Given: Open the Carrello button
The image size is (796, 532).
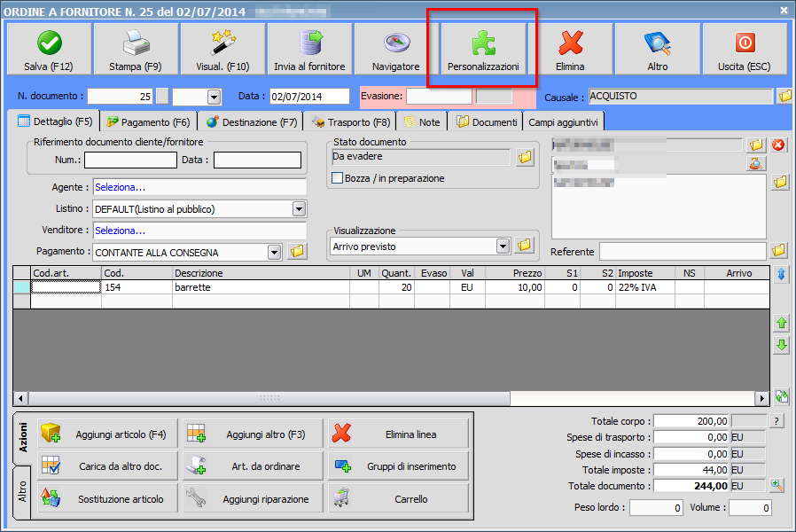Looking at the screenshot, I should point(398,498).
